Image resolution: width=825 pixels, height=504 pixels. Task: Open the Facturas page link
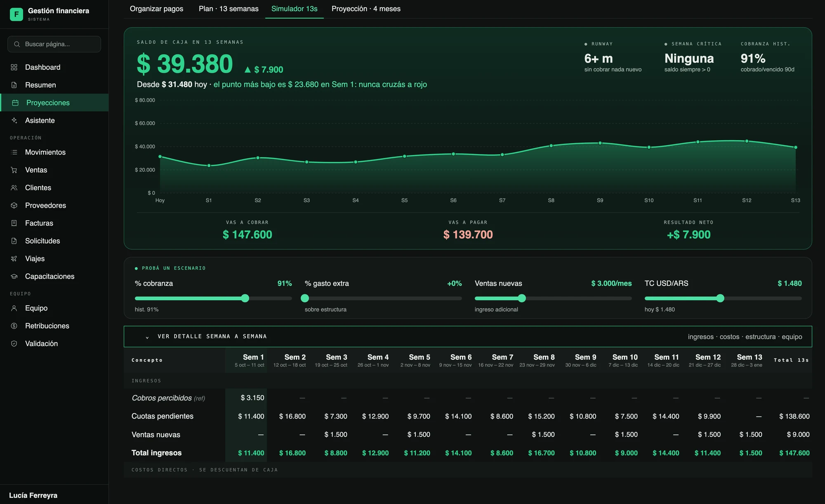click(x=54, y=223)
